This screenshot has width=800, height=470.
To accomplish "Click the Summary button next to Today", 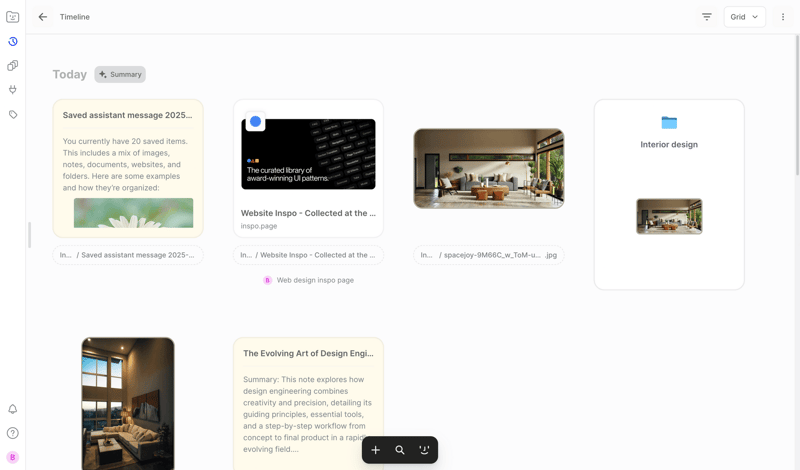I will tap(120, 74).
